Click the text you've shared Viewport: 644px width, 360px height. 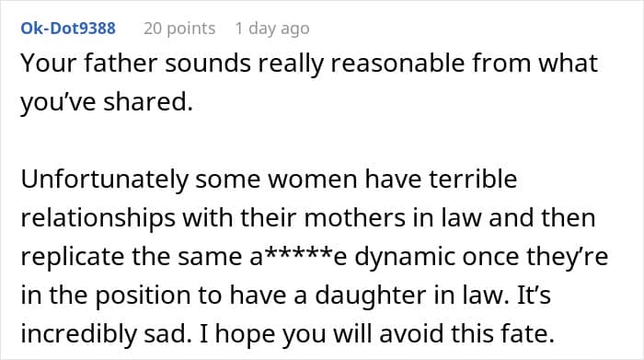[x=107, y=102]
